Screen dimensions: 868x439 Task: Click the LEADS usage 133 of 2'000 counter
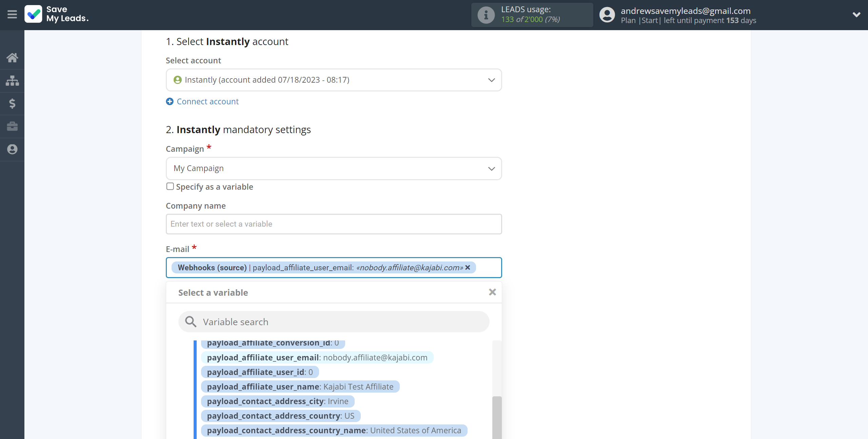530,20
